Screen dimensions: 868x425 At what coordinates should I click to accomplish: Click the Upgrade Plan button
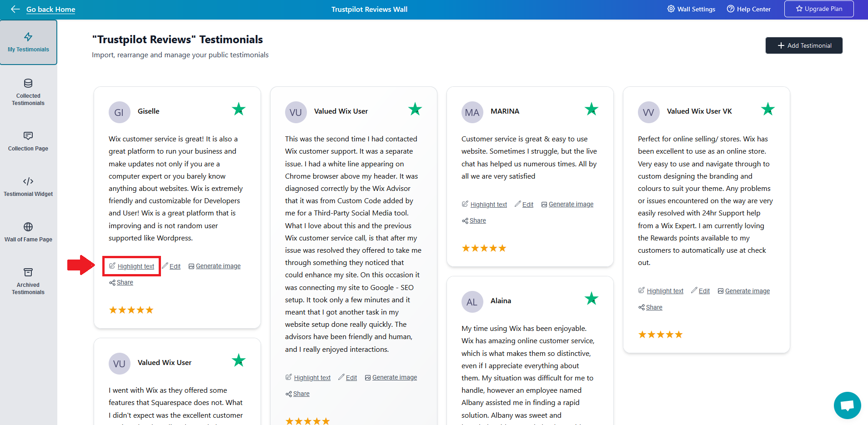(x=818, y=9)
